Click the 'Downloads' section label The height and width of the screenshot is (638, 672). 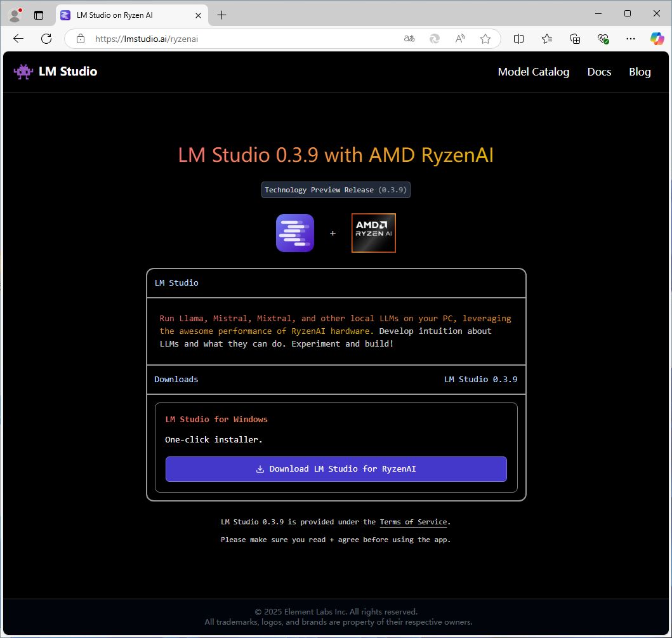click(176, 379)
